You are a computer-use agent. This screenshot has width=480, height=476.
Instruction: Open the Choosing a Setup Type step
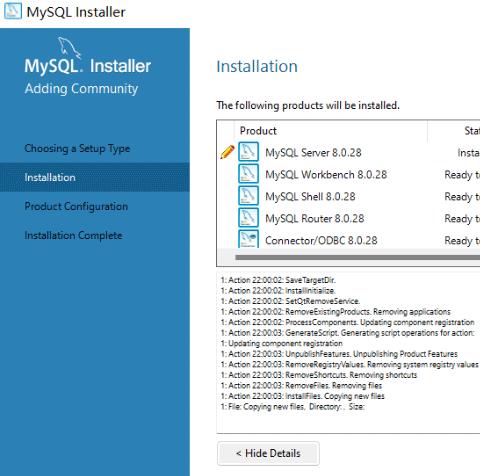click(77, 149)
